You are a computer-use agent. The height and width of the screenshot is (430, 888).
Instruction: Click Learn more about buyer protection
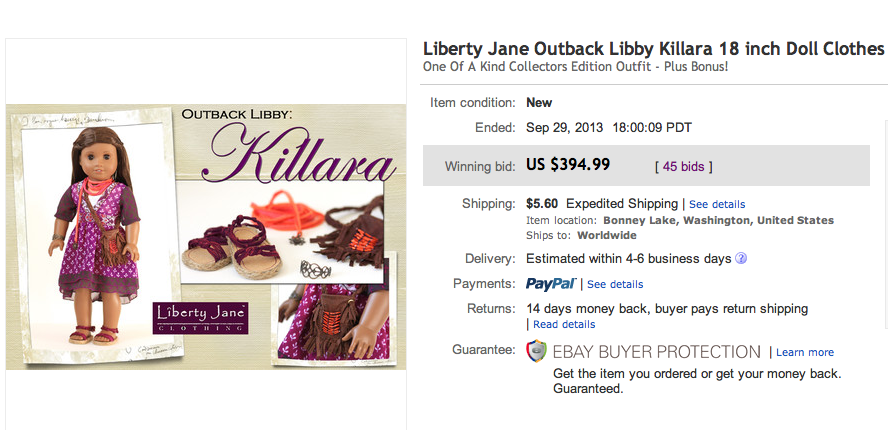click(x=805, y=352)
